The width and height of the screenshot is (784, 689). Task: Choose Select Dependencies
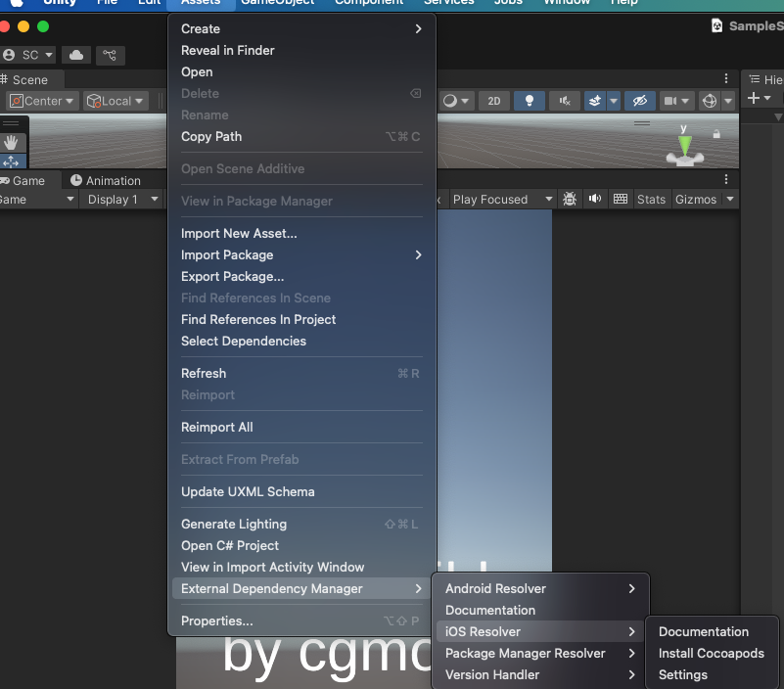301,341
